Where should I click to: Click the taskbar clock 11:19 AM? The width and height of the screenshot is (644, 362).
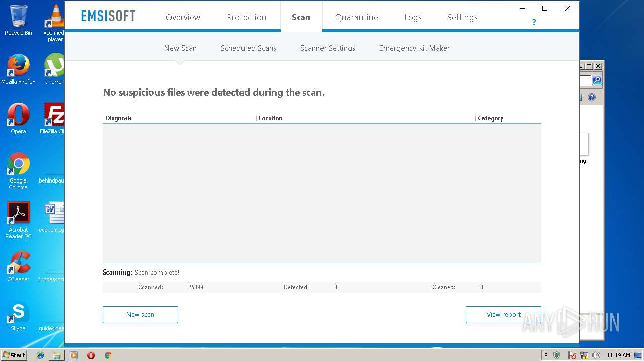pos(618,355)
